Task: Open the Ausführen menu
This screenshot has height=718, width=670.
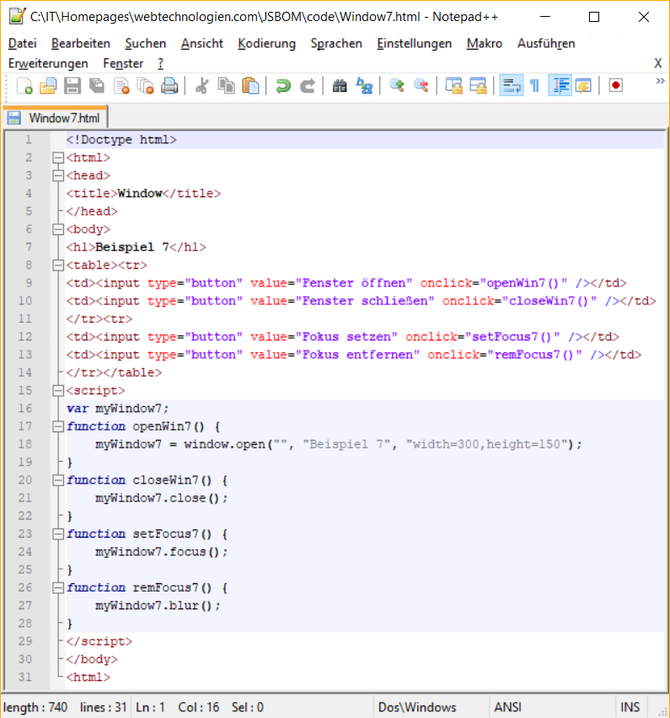Action: pyautogui.click(x=546, y=44)
